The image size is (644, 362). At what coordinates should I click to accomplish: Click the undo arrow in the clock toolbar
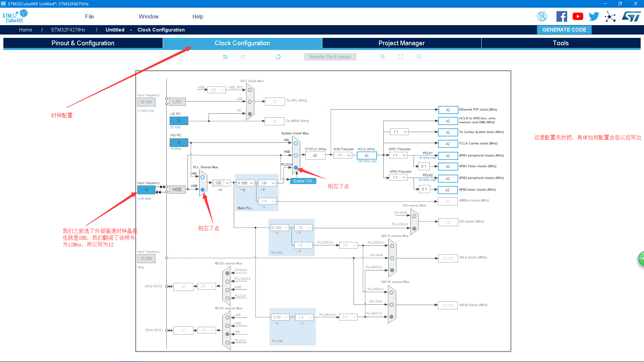click(225, 57)
